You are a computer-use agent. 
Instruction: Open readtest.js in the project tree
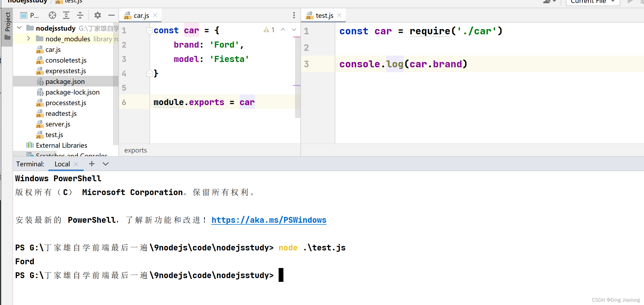tap(61, 114)
